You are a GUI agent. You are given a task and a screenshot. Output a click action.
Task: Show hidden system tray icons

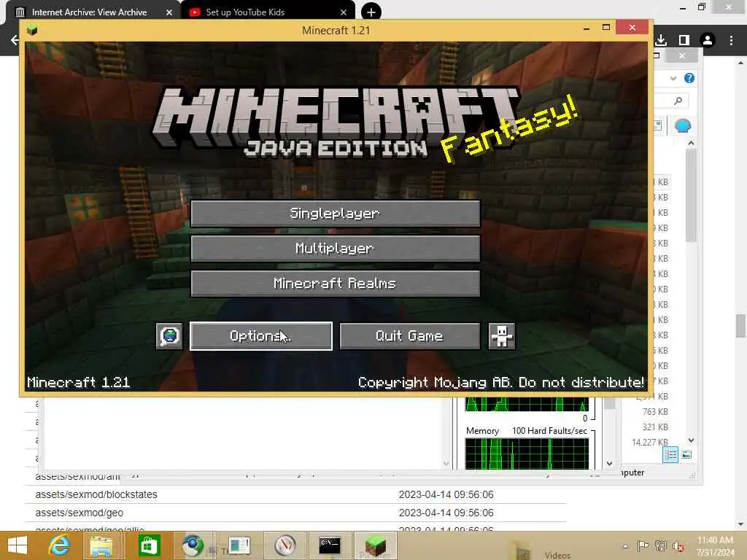click(x=625, y=545)
